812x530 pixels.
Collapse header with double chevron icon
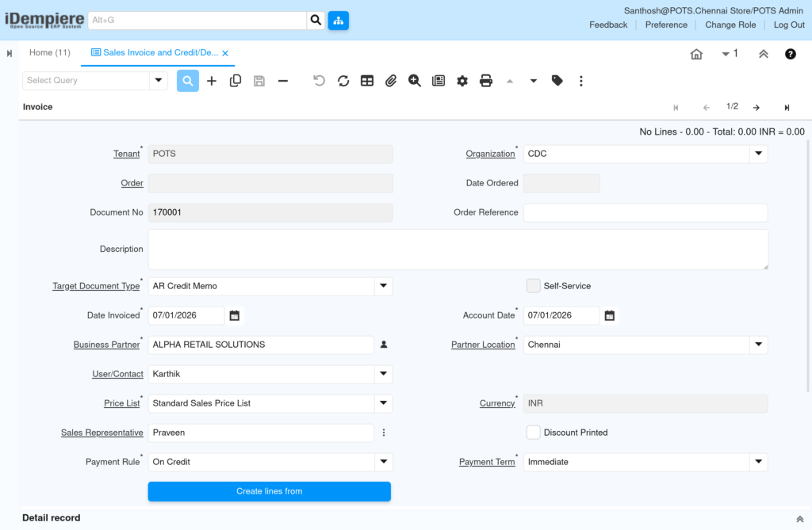pos(764,54)
